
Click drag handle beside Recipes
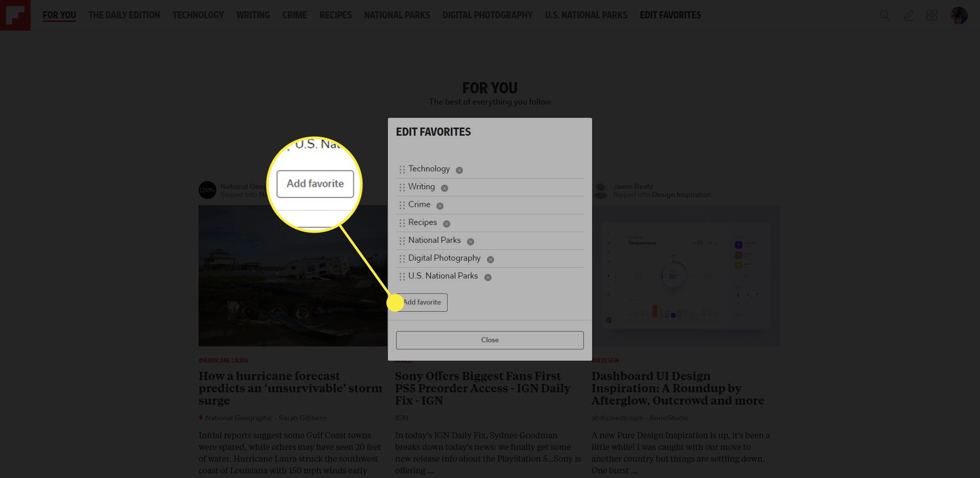pos(402,223)
